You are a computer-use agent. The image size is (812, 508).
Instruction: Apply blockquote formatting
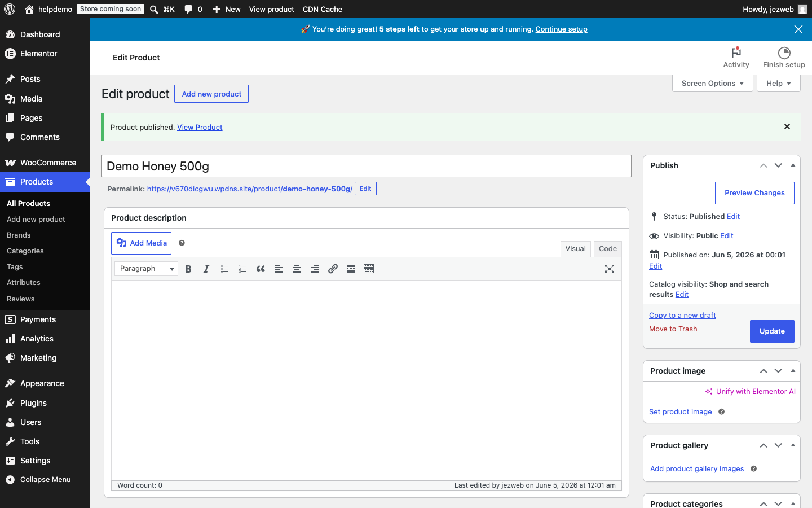[261, 269]
